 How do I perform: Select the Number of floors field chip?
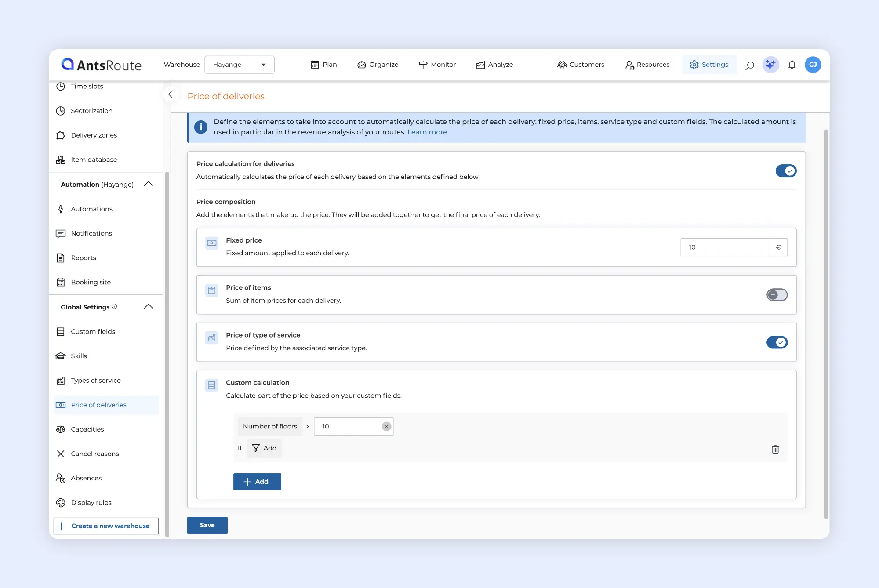click(x=270, y=426)
